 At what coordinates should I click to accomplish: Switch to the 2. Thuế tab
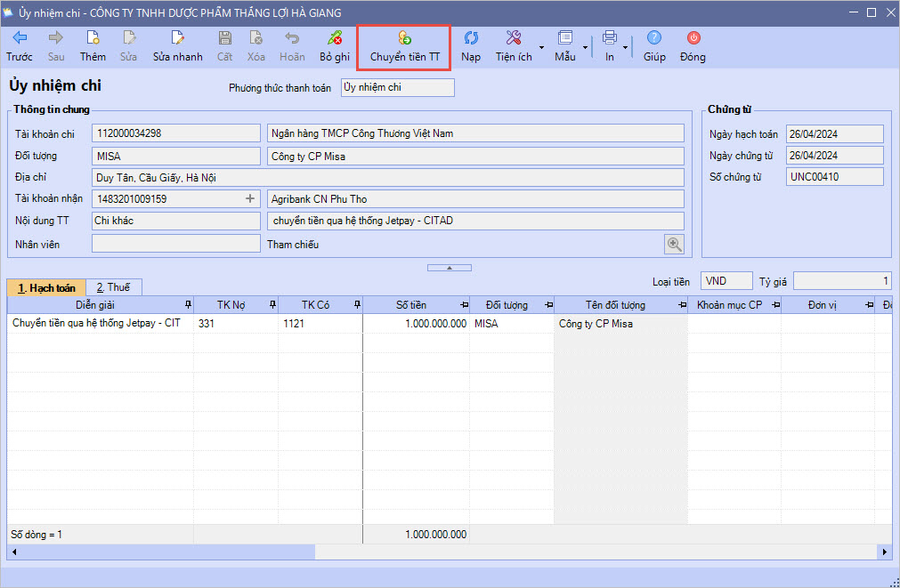(x=113, y=287)
